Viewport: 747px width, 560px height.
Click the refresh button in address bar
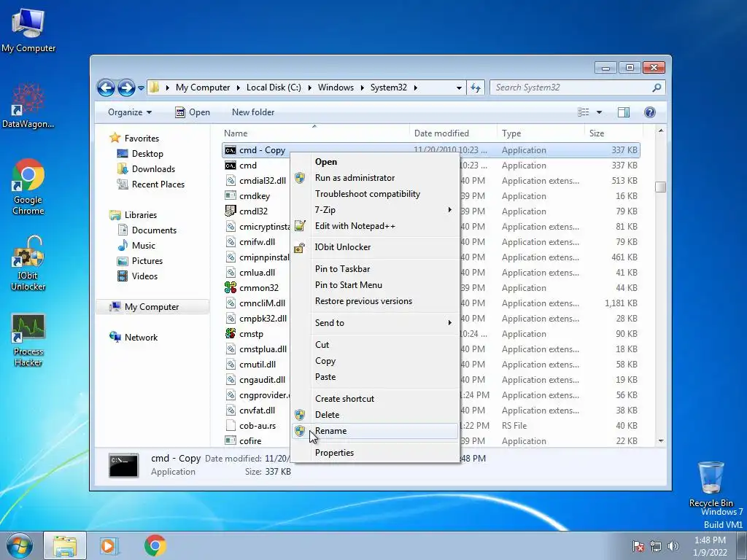point(476,87)
